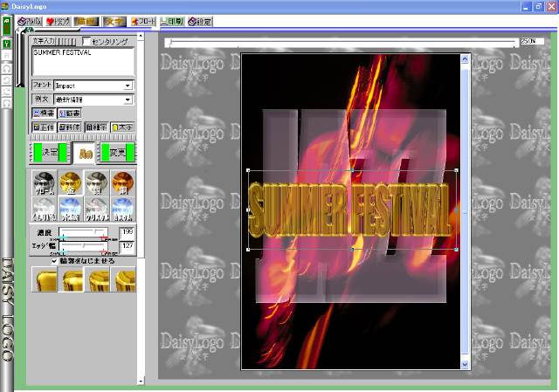Click the gold Aa text preview icon
559x392 pixels.
(85, 154)
